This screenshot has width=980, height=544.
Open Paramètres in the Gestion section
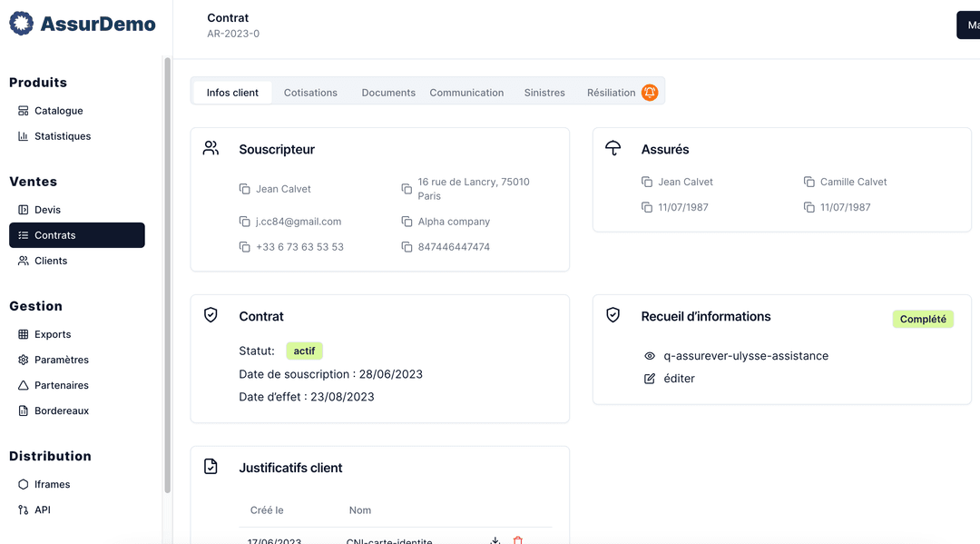[x=61, y=360]
